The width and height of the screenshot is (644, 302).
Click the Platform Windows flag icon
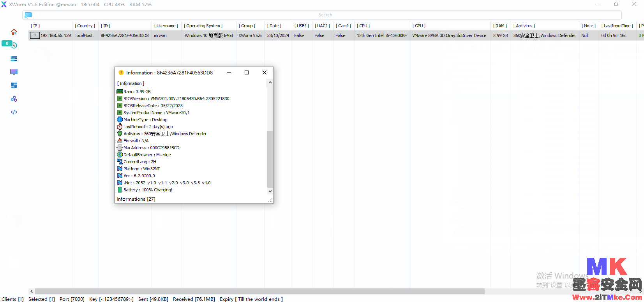(120, 169)
